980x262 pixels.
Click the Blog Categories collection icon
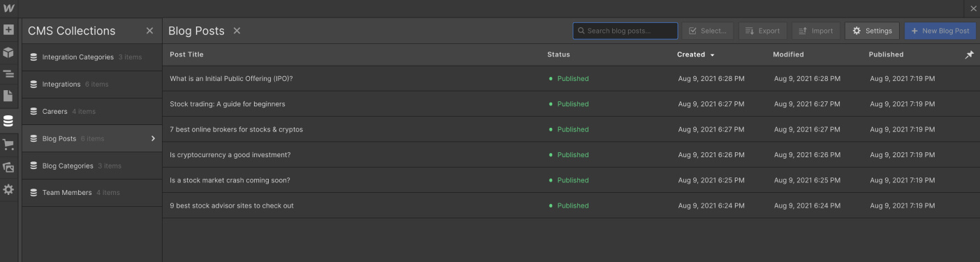point(34,166)
